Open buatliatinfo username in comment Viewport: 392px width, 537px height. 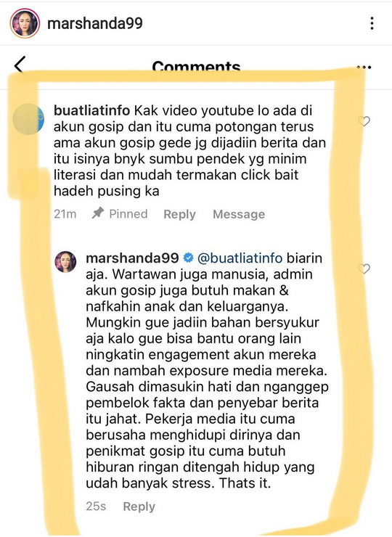[x=92, y=110]
